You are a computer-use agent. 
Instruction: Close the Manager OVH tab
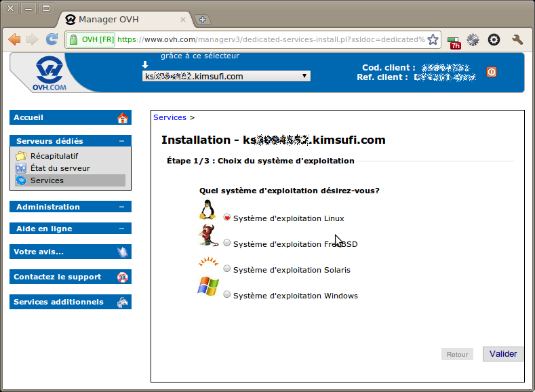pos(183,20)
